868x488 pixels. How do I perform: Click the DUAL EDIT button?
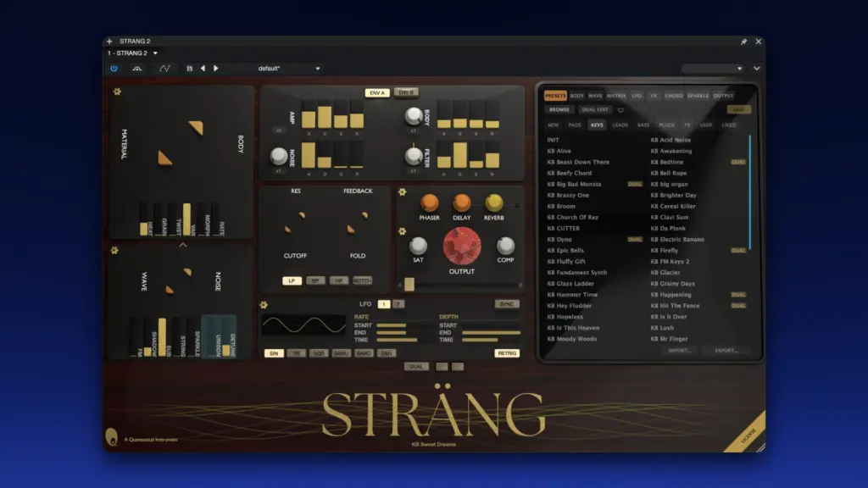[595, 110]
